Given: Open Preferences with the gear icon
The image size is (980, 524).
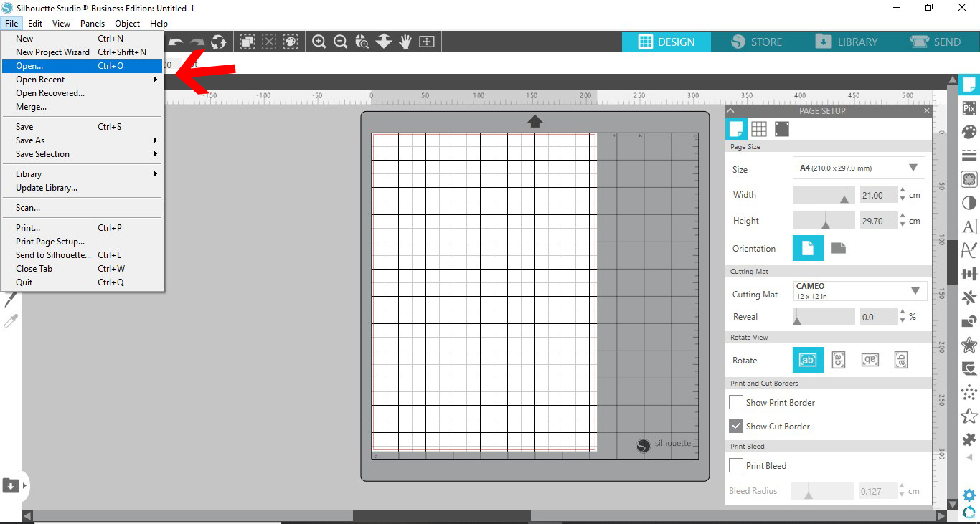Looking at the screenshot, I should tap(969, 495).
